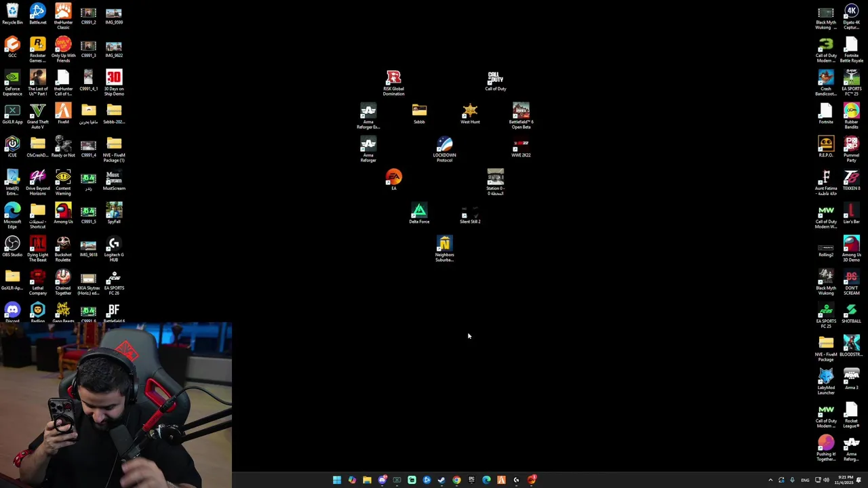Open the Among Us desktop shortcut
868x488 pixels.
(63, 213)
